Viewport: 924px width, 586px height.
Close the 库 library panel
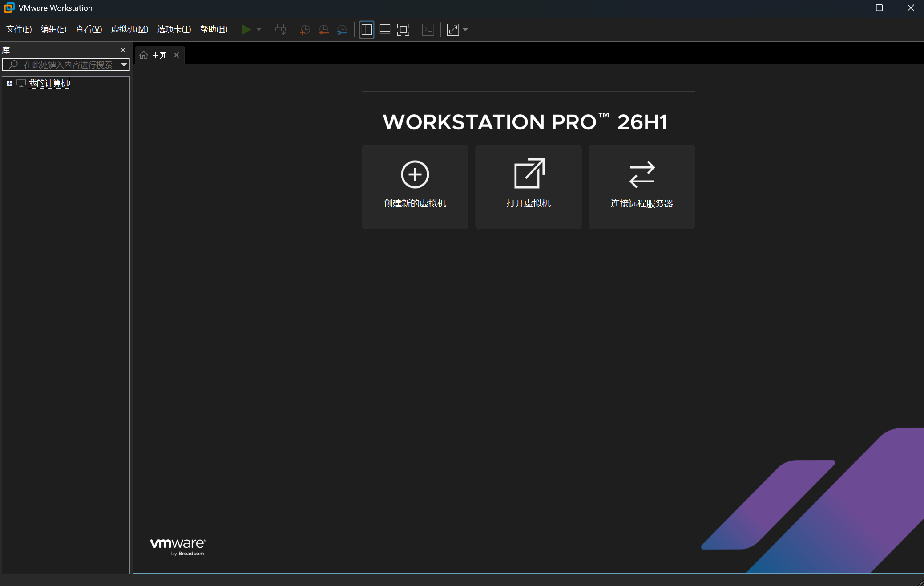(x=123, y=50)
